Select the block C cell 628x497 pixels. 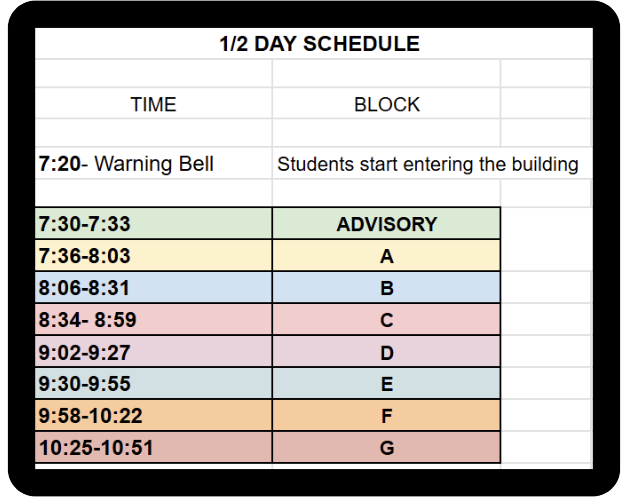click(386, 320)
